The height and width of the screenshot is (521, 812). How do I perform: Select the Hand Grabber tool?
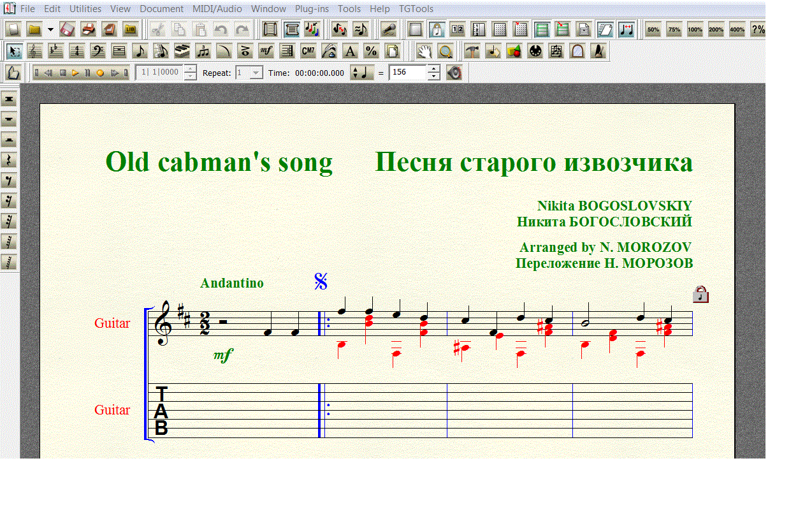(424, 51)
